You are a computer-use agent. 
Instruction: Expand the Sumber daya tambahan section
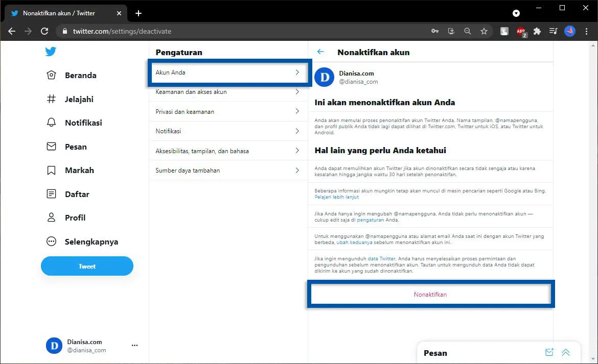pyautogui.click(x=228, y=171)
